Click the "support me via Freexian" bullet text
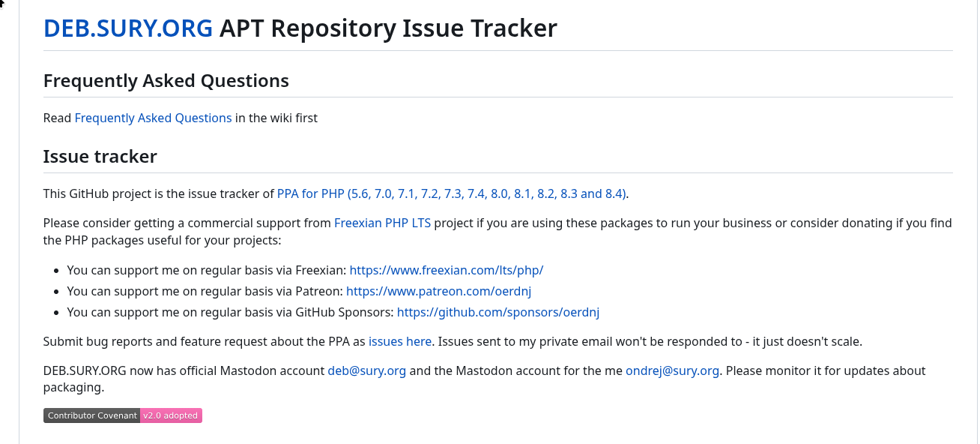 [x=206, y=270]
